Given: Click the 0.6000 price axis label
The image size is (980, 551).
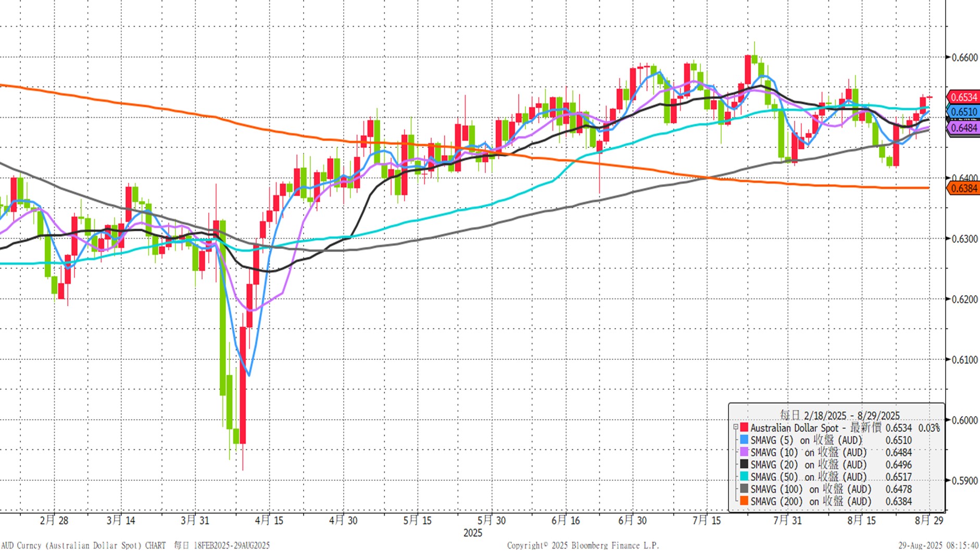Looking at the screenshot, I should (965, 420).
